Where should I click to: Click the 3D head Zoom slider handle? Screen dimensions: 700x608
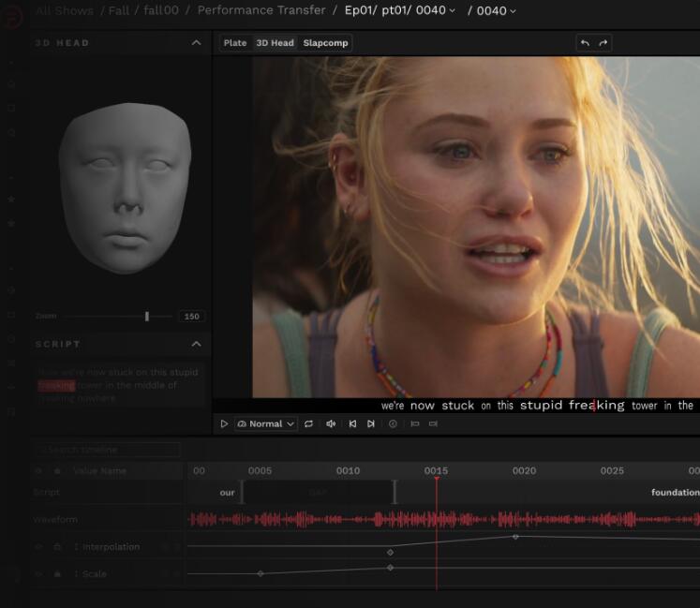(x=147, y=317)
